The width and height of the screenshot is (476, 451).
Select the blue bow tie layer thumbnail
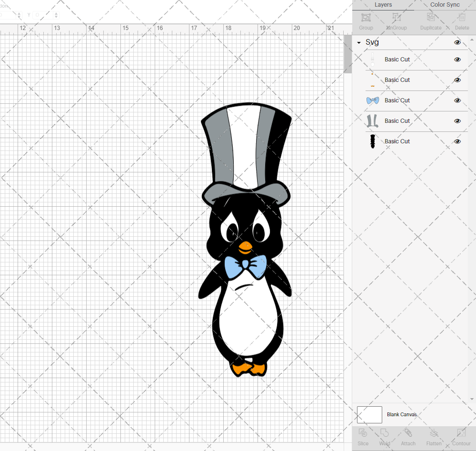373,100
